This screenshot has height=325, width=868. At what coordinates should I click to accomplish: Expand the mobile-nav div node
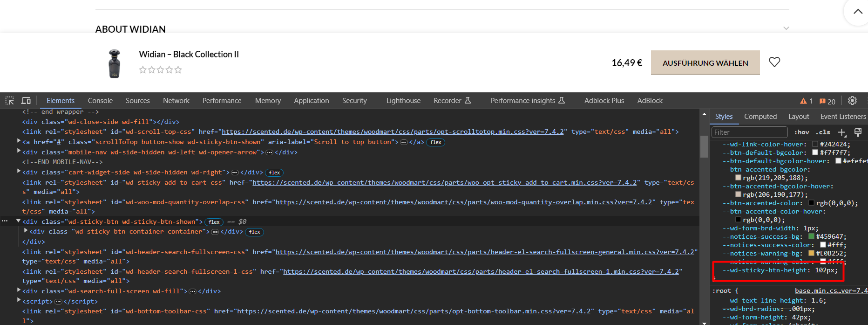tap(19, 151)
